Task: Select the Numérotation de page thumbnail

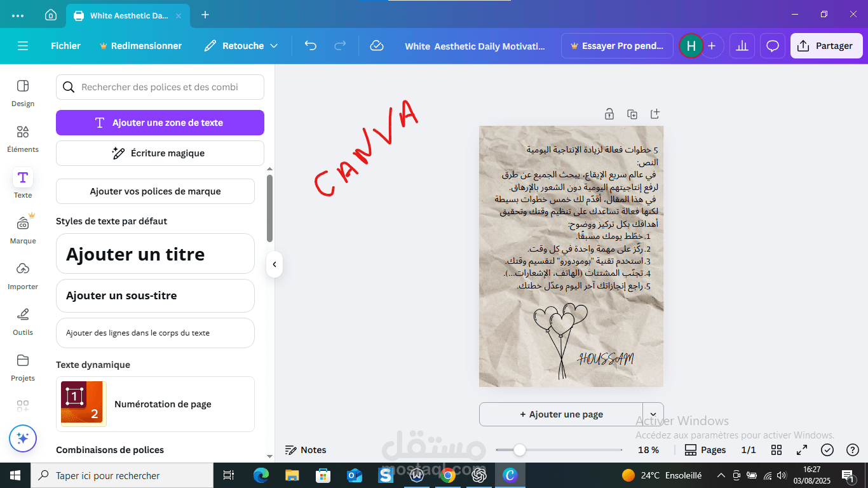Action: coord(84,403)
